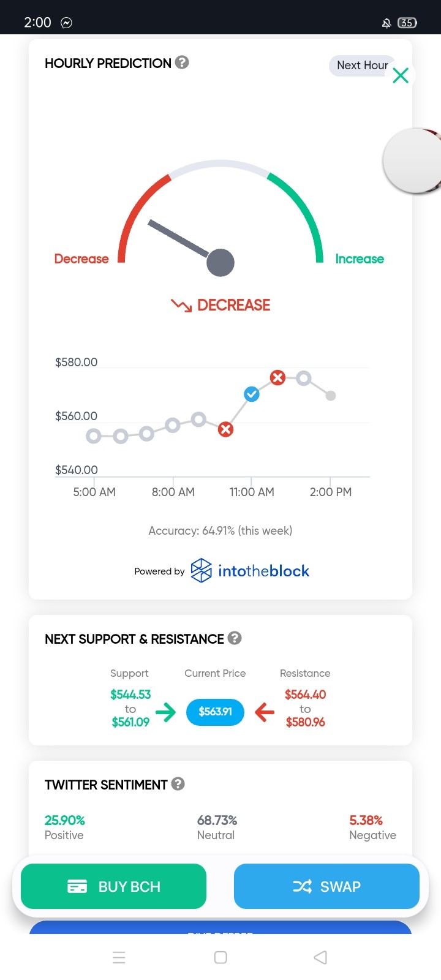The width and height of the screenshot is (441, 980).
Task: Tap the floating round chat head bubble
Action: pyautogui.click(x=413, y=161)
